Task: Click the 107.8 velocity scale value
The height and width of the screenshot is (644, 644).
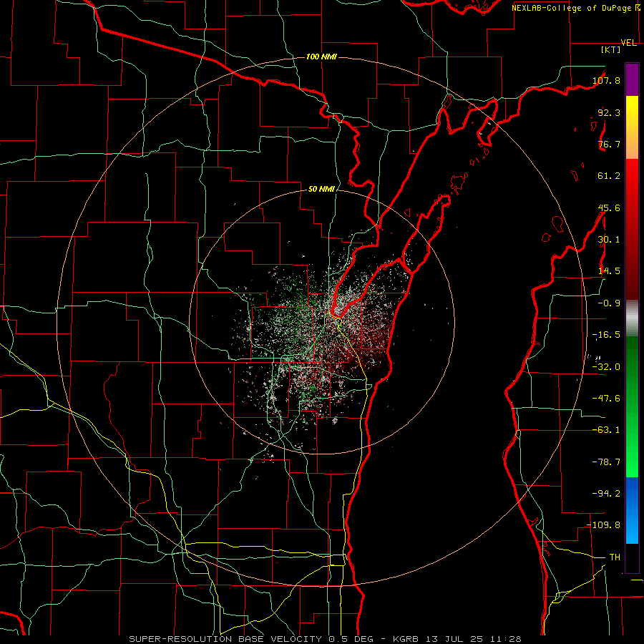Action: [x=606, y=80]
